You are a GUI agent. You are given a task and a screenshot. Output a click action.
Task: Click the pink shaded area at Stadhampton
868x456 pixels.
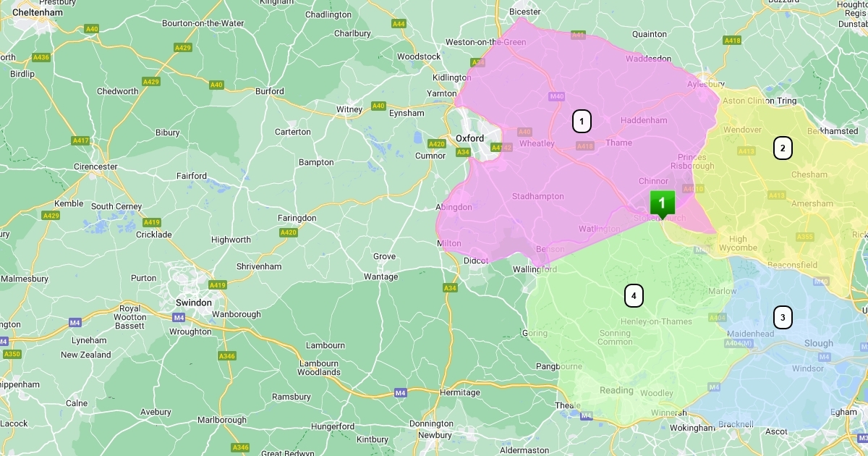coord(537,196)
